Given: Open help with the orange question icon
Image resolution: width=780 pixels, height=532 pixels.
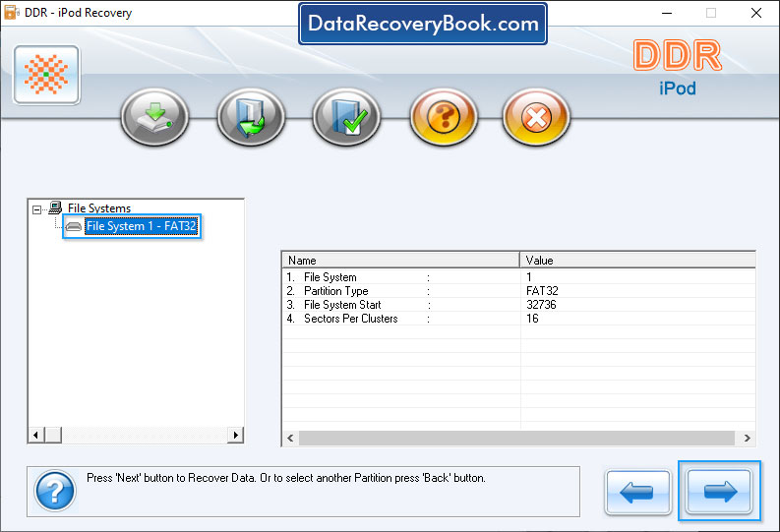Looking at the screenshot, I should [x=444, y=117].
